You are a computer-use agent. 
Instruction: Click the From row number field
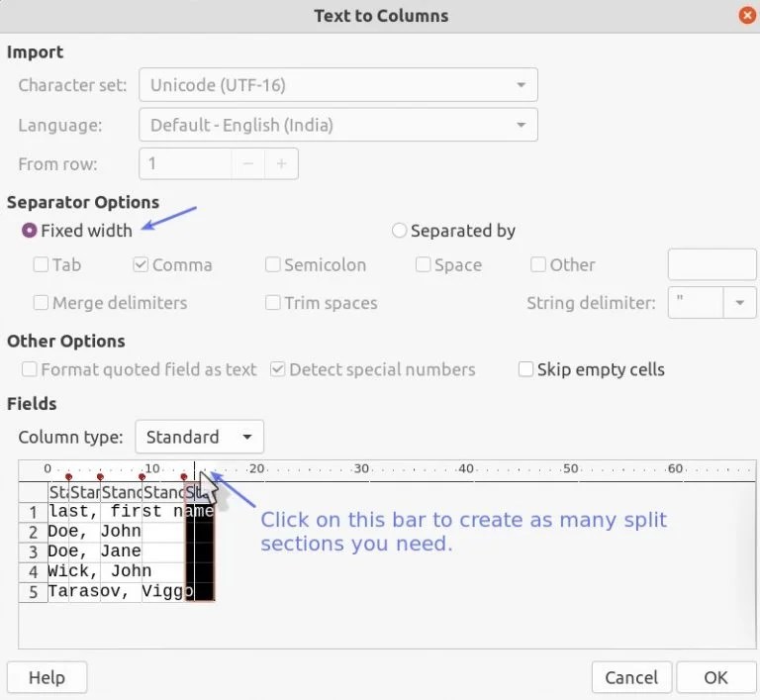click(x=186, y=164)
